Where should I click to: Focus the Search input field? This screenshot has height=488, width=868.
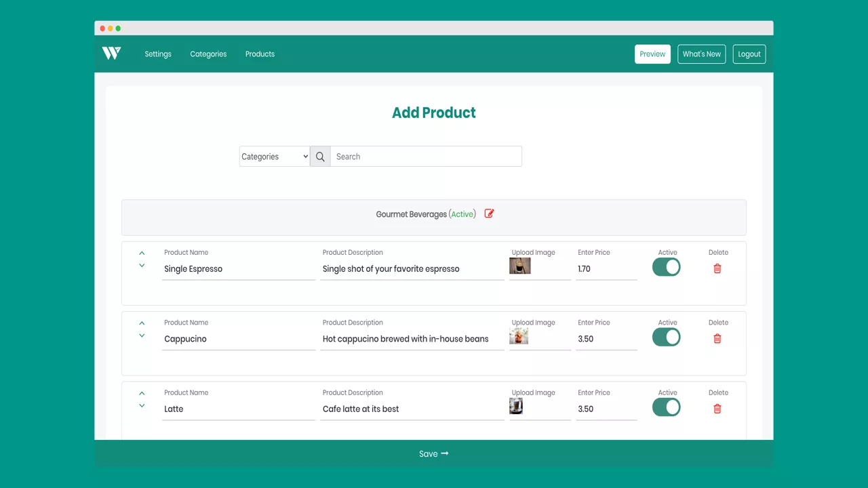click(x=426, y=157)
